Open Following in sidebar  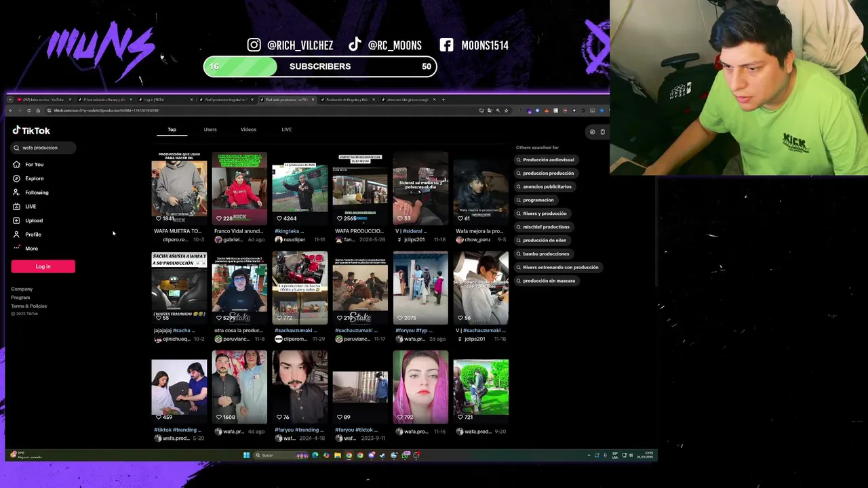coord(31,192)
